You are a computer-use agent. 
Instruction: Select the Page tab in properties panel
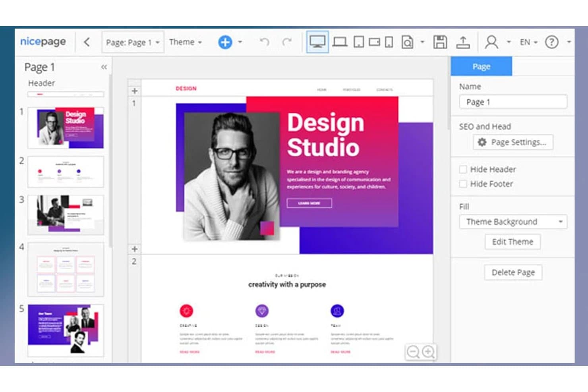[481, 66]
